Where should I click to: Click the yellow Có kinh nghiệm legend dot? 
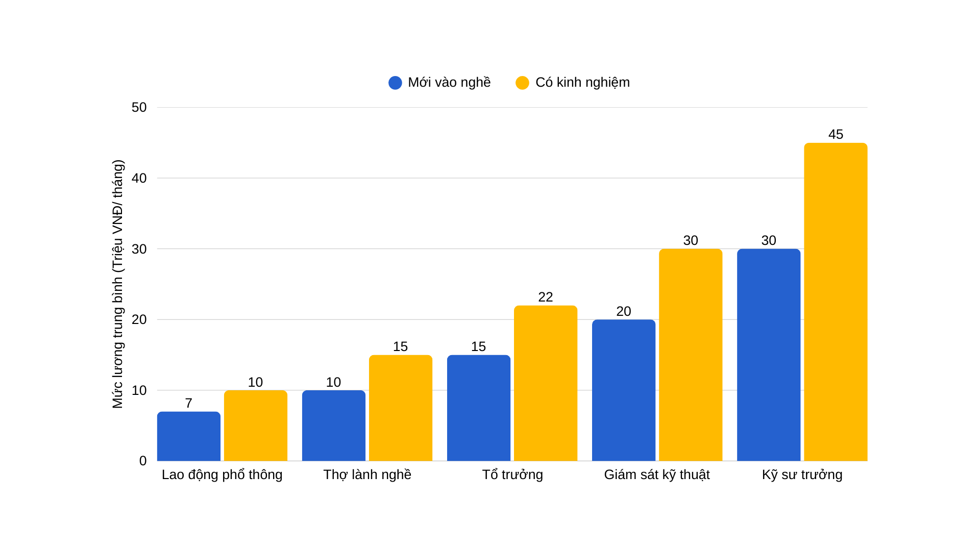pyautogui.click(x=522, y=83)
